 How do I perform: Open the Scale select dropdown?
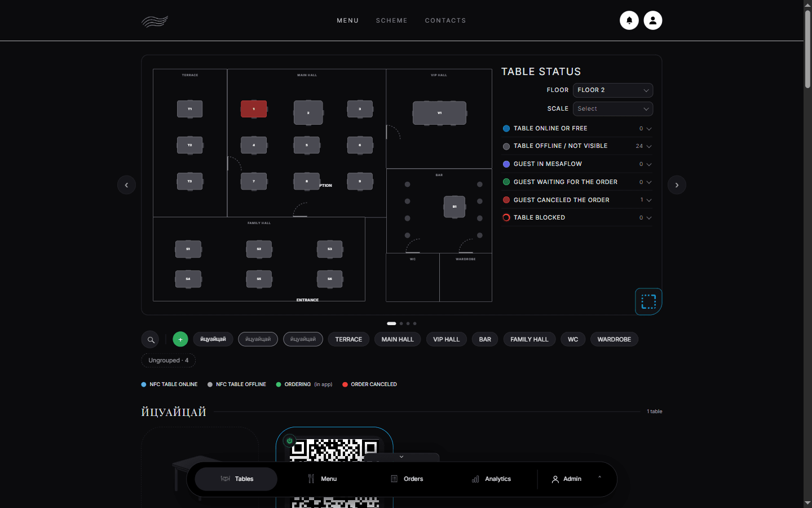point(613,109)
